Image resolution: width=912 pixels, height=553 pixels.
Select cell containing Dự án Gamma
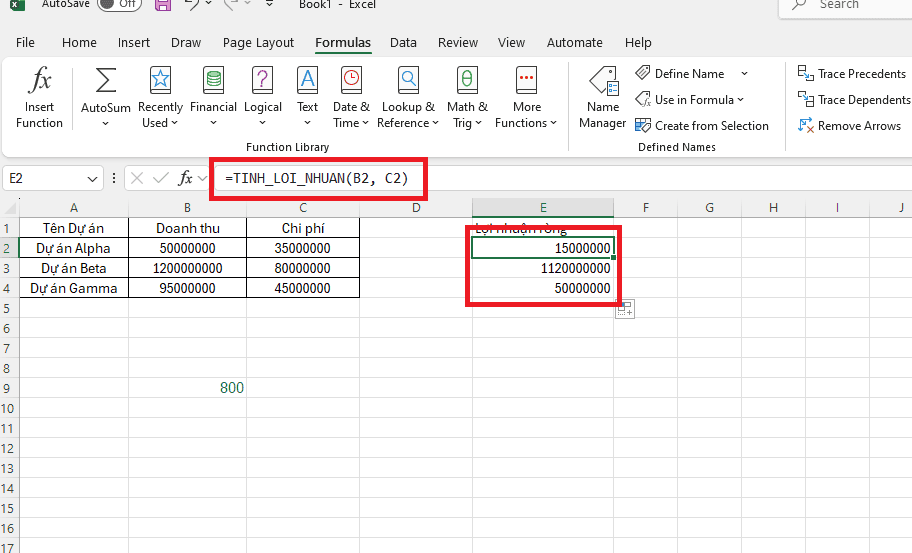click(73, 288)
